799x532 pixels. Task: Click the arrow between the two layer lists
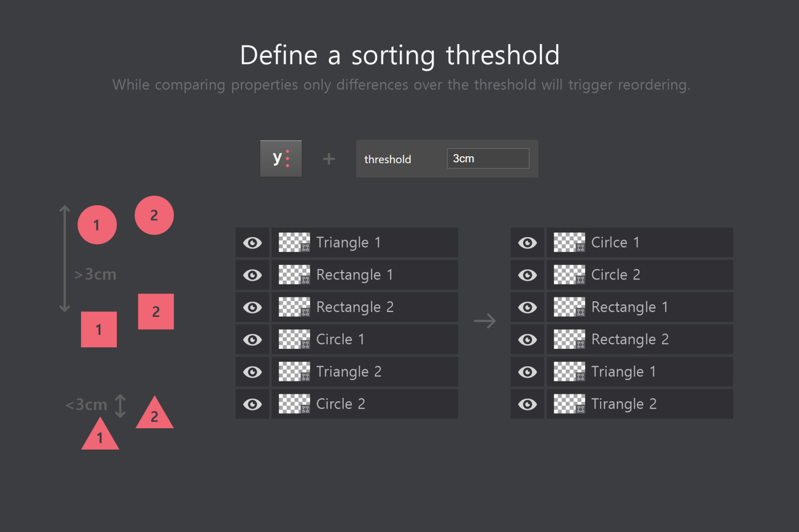484,321
